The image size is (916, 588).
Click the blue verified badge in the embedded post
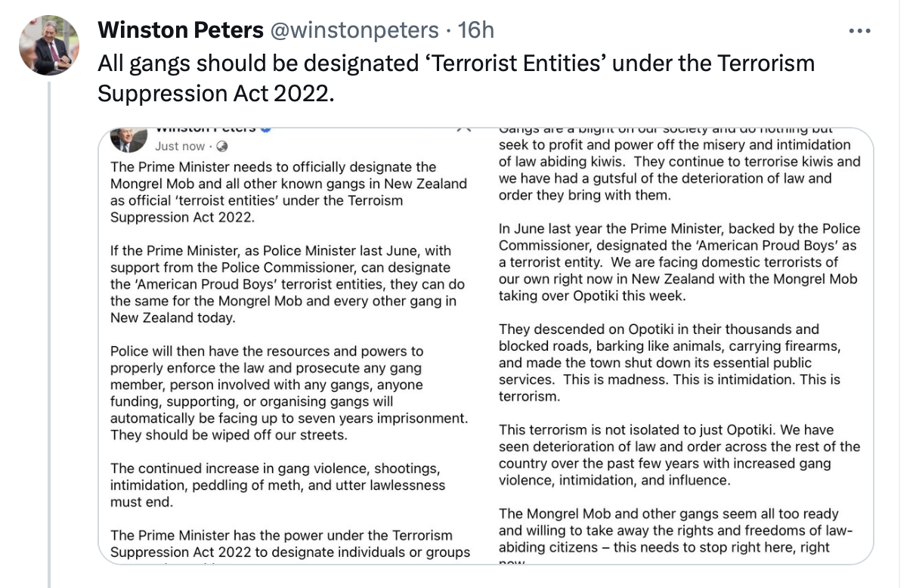pyautogui.click(x=265, y=128)
